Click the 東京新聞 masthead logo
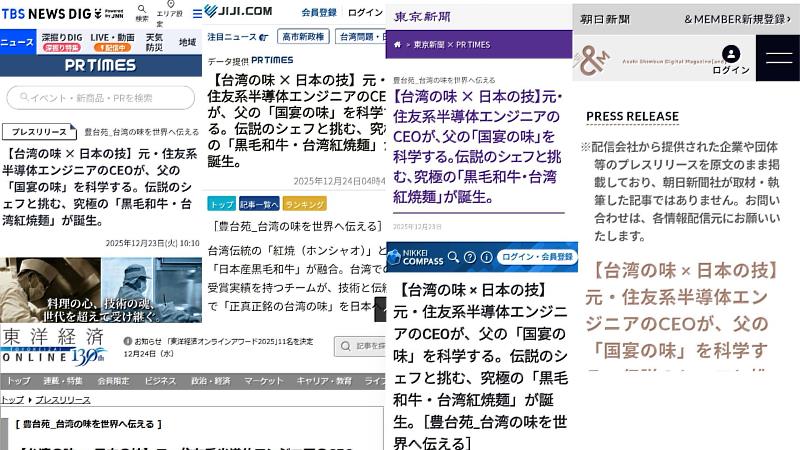The height and width of the screenshot is (450, 800). (422, 17)
